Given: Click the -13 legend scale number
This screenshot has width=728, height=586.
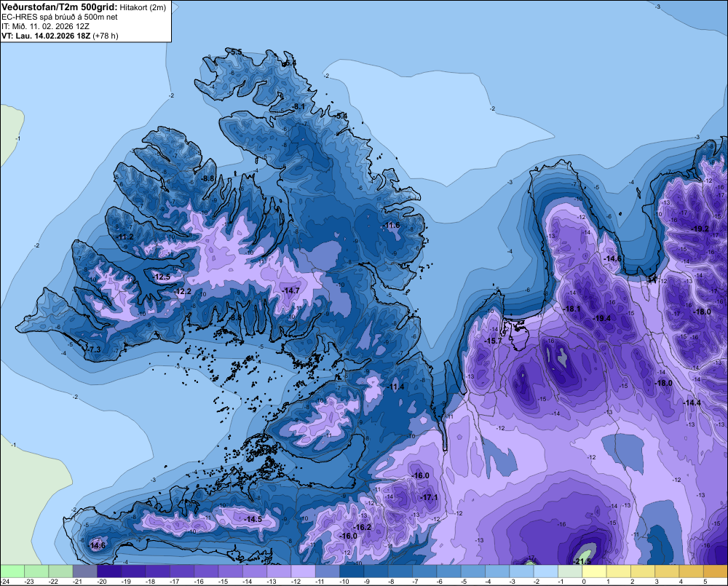Looking at the screenshot, I should coord(271,582).
